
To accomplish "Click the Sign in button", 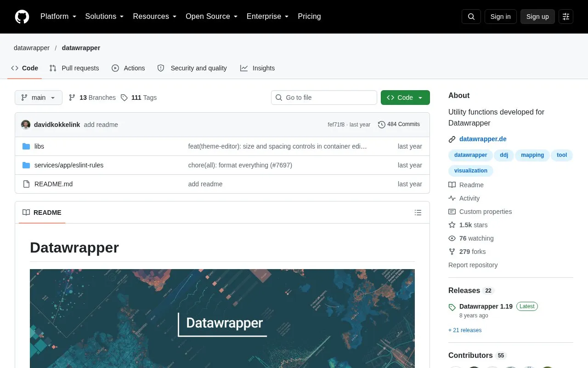I will [x=501, y=17].
